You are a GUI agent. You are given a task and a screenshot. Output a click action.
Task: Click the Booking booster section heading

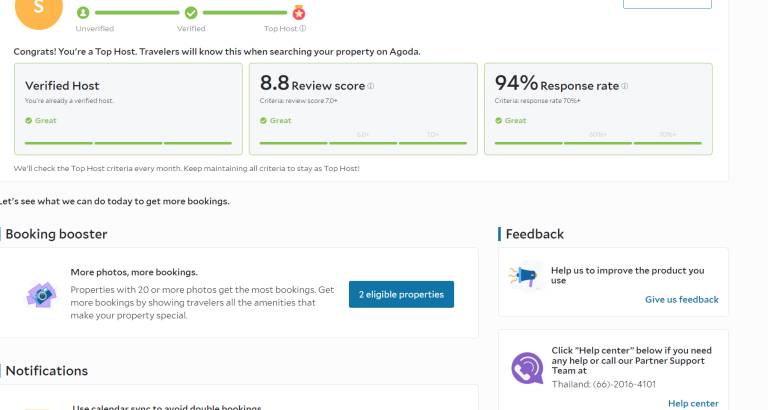click(56, 234)
